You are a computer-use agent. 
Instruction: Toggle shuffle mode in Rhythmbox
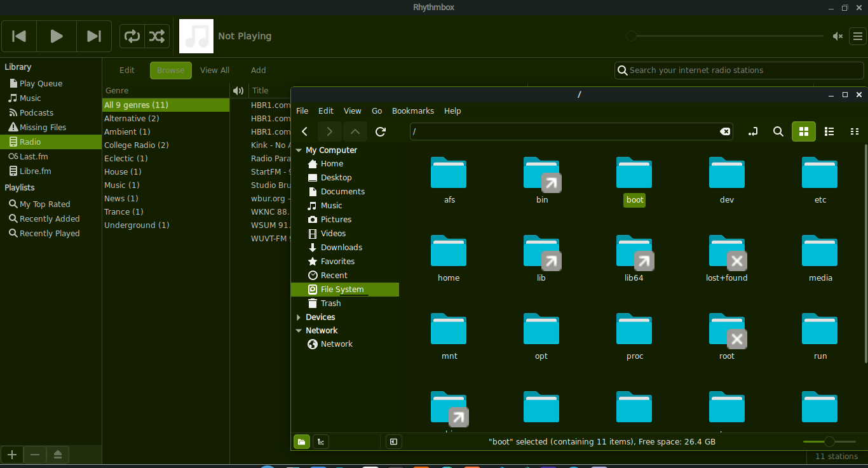(x=157, y=36)
